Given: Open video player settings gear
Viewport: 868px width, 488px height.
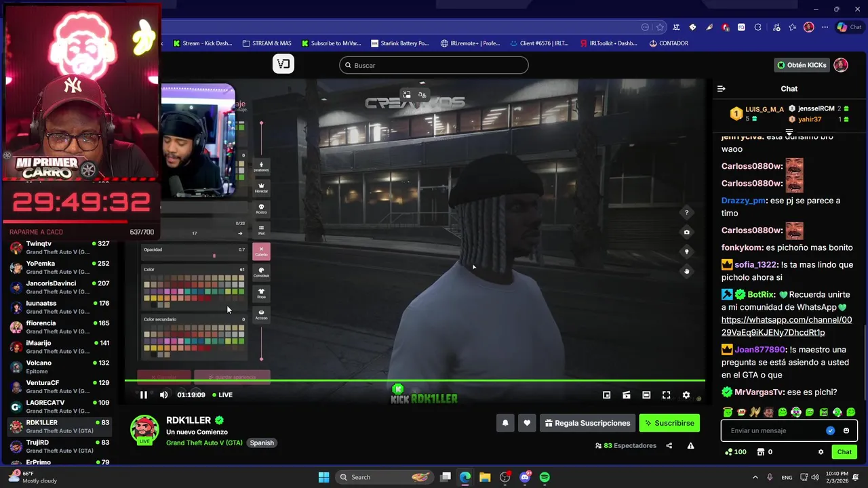Looking at the screenshot, I should (x=686, y=395).
